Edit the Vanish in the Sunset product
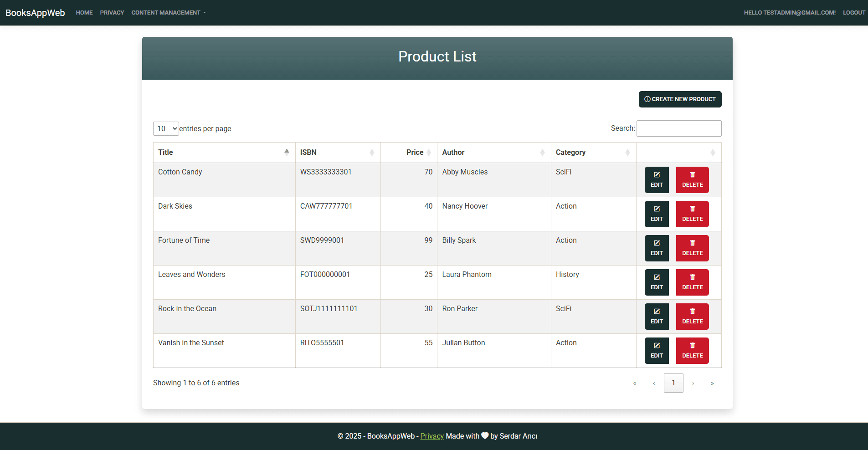 657,351
